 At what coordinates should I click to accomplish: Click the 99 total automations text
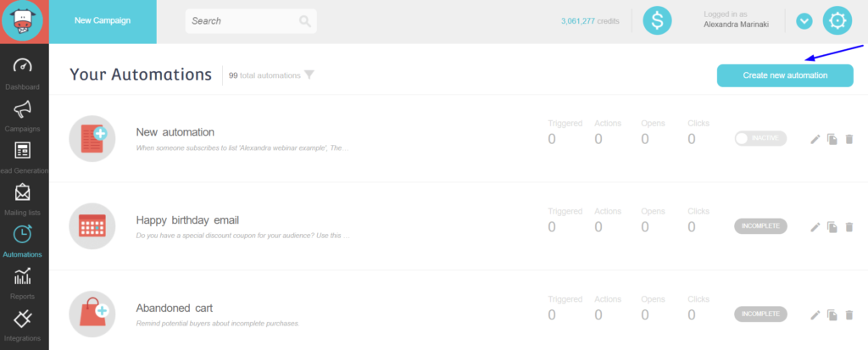[x=264, y=75]
